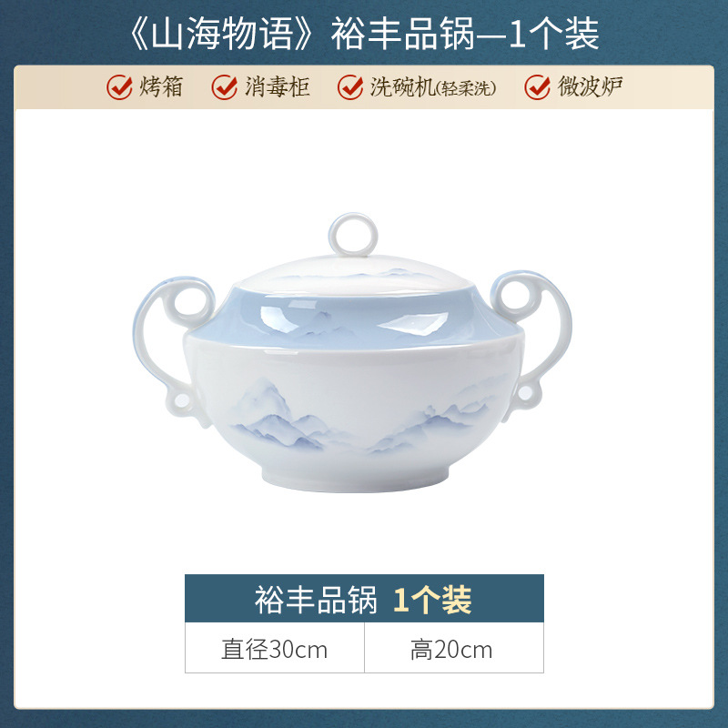Screen dimensions: 728x728
Task: Click the 高20cm cell
Action: point(454,648)
